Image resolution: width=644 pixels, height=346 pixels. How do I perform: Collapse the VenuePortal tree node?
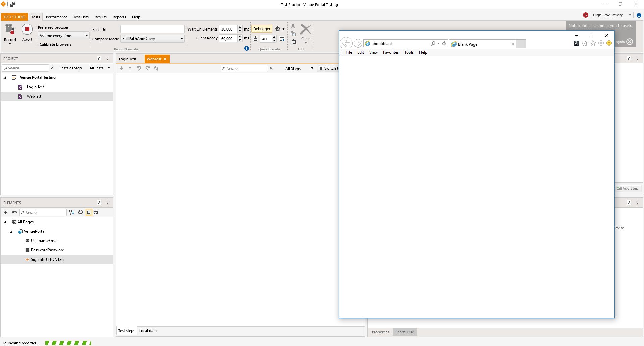11,232
